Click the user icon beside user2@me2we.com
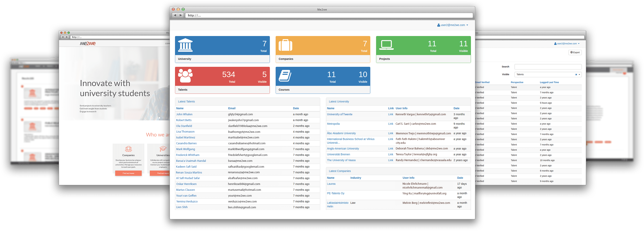This screenshot has height=231, width=644. coord(438,25)
